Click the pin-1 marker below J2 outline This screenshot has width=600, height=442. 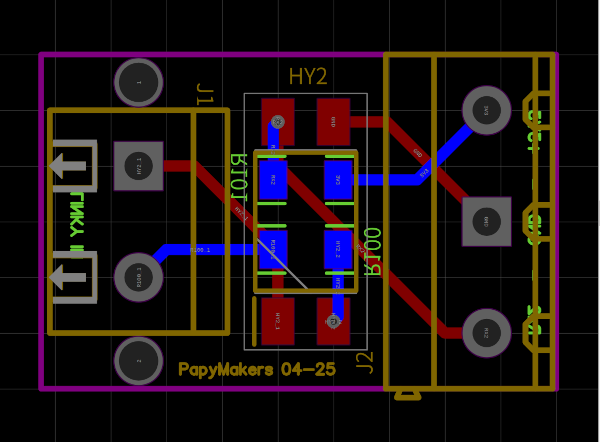coord(408,395)
